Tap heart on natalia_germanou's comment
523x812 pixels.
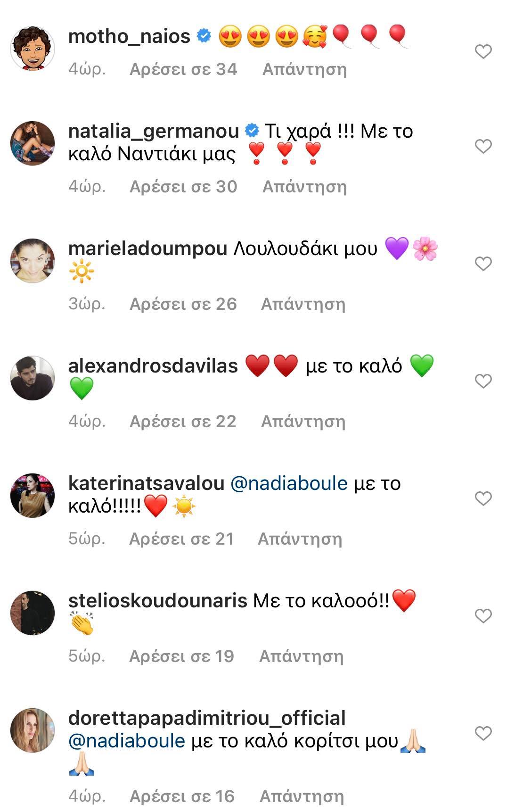(x=483, y=146)
